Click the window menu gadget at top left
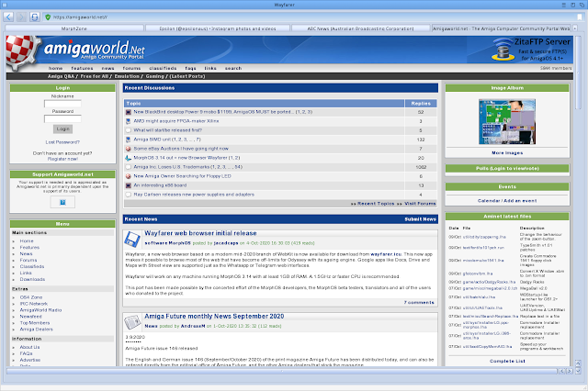 click(x=5, y=5)
